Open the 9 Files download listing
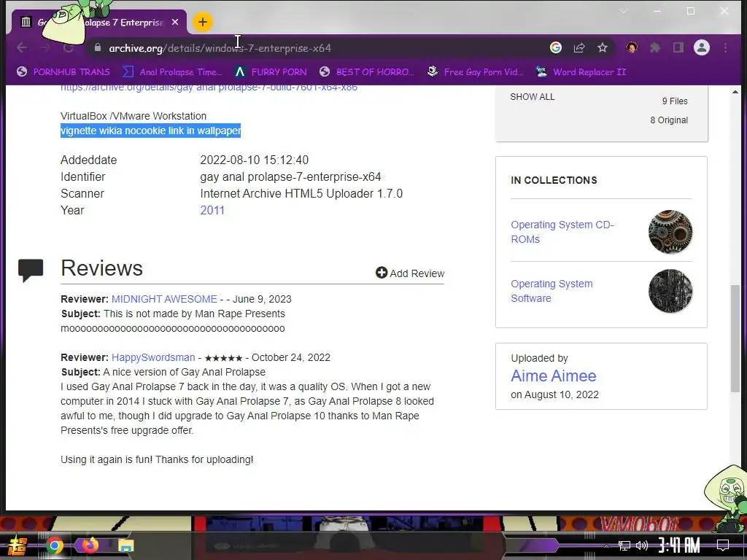The image size is (747, 560). (675, 101)
